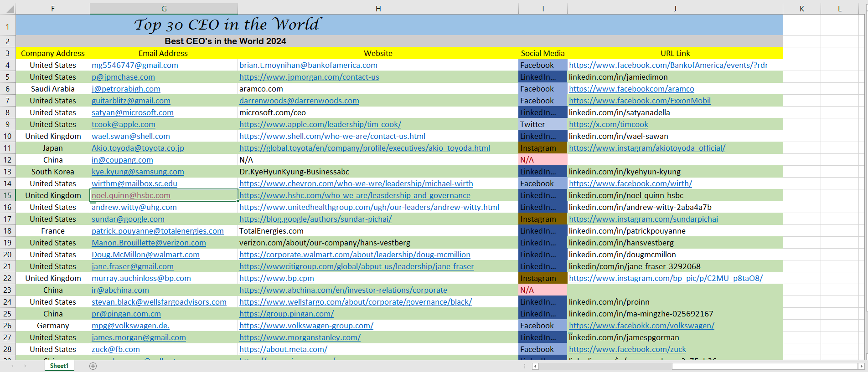The width and height of the screenshot is (868, 372).
Task: Select the column F header
Action: 53,9
